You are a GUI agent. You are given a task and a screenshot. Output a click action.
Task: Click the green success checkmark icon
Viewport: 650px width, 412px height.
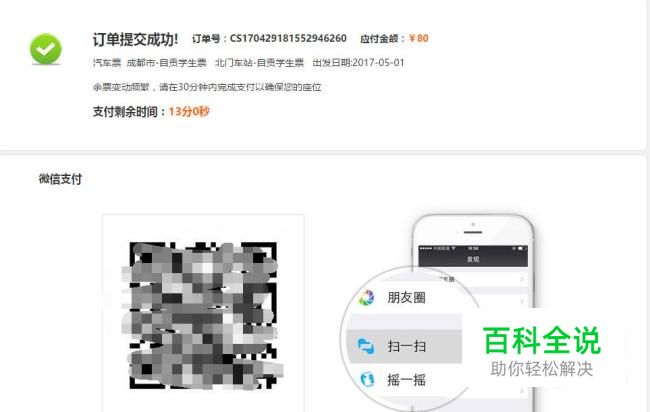(x=46, y=49)
